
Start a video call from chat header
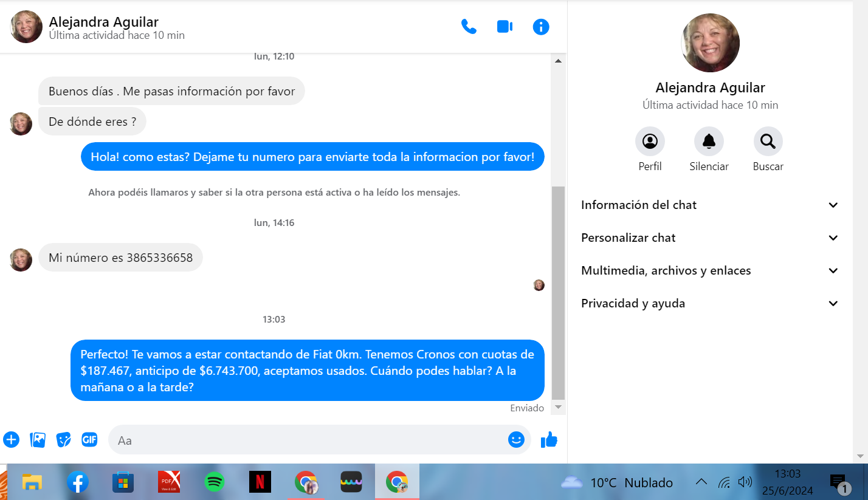[505, 27]
